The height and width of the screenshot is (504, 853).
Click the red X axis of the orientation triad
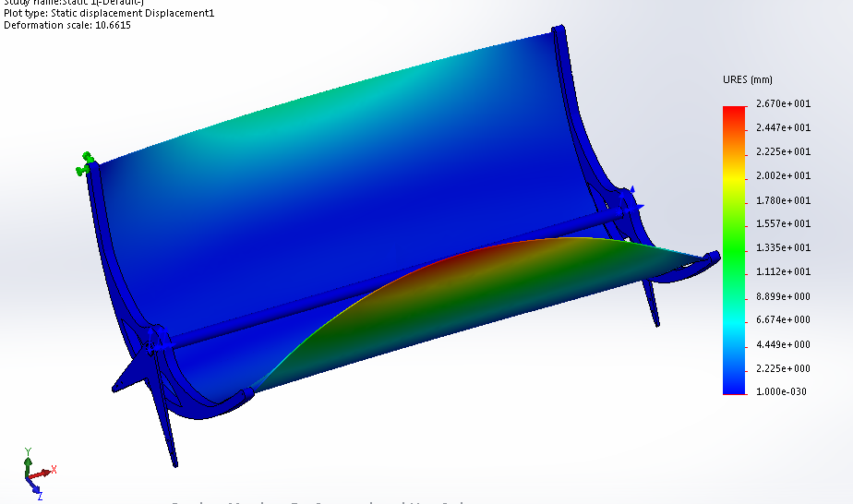point(42,472)
